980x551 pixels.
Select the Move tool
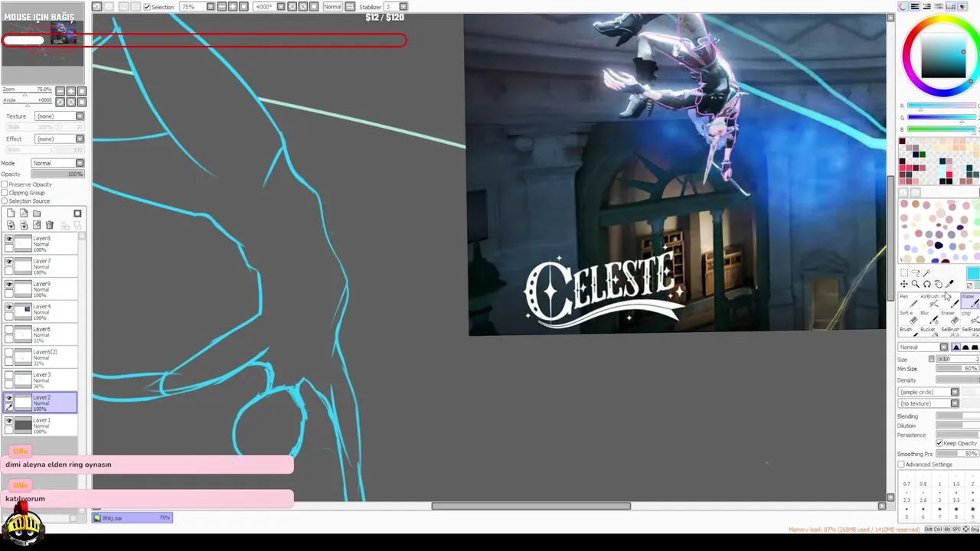[904, 285]
